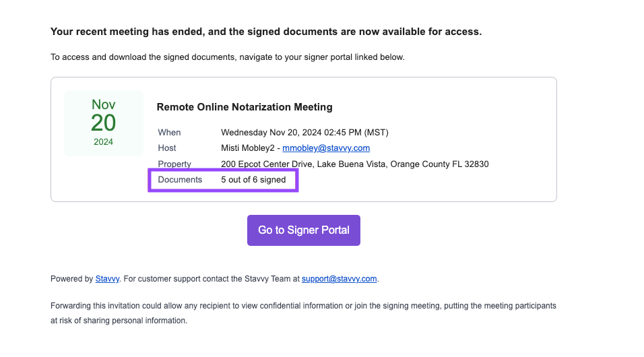Click the 2024 year in date badge
644x357 pixels.
(x=104, y=141)
